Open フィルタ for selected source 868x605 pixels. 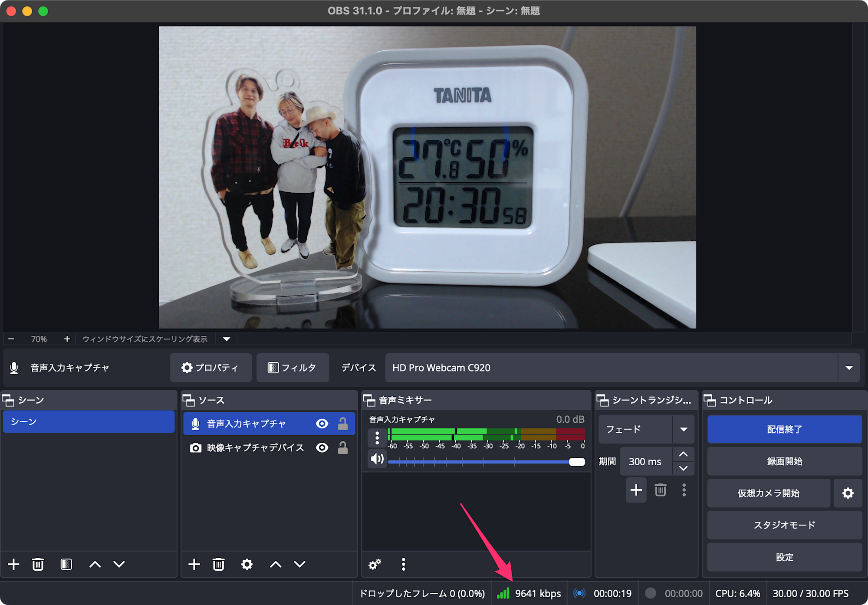point(293,368)
